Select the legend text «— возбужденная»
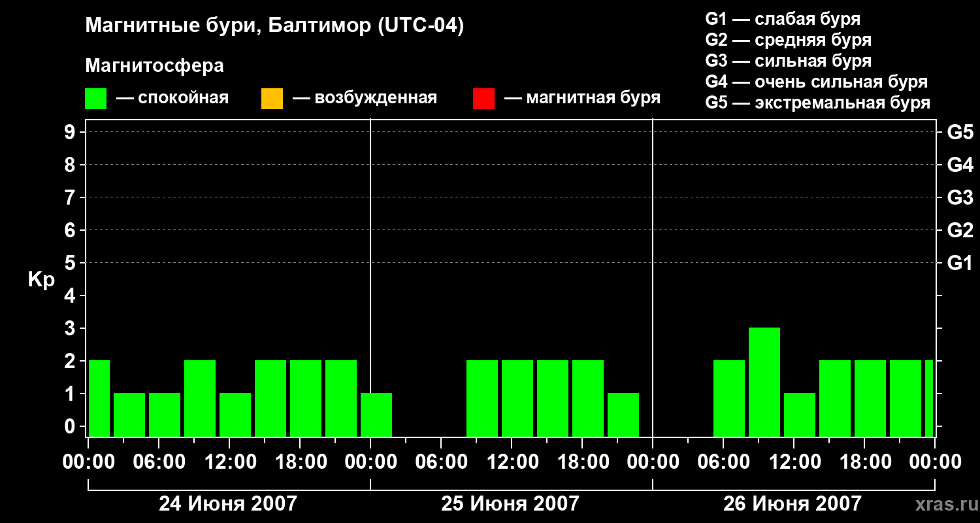The width and height of the screenshot is (980, 523). [365, 98]
